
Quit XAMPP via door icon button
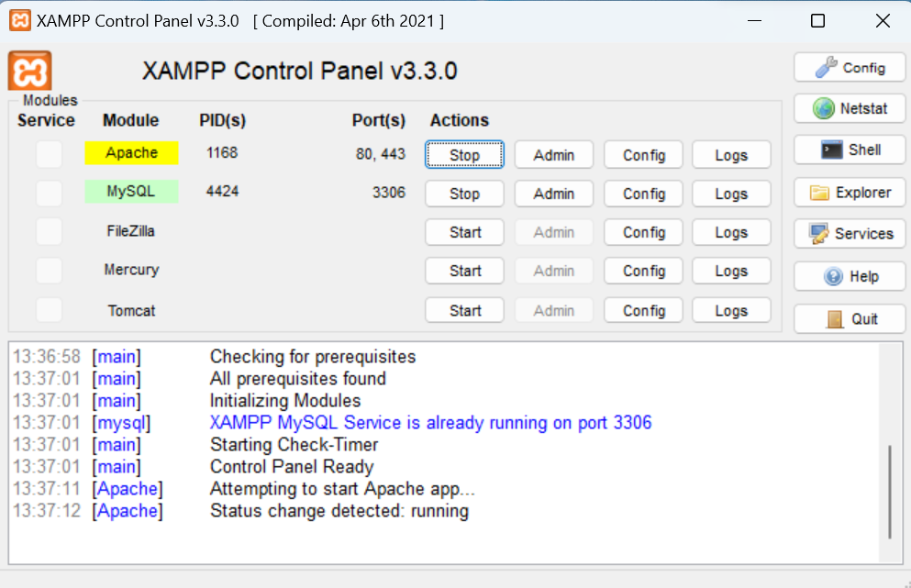[x=850, y=319]
